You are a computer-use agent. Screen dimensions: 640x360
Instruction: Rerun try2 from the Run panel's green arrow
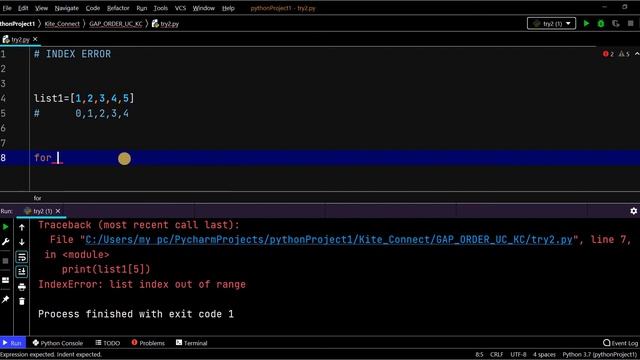(5, 227)
